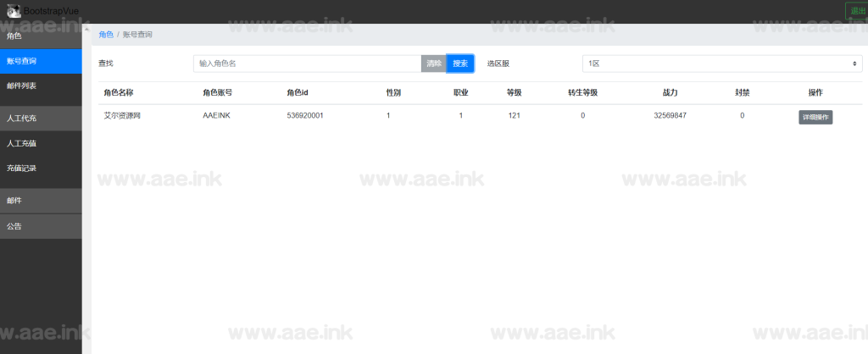Click the 清除 clear button
The image size is (868, 354).
434,64
